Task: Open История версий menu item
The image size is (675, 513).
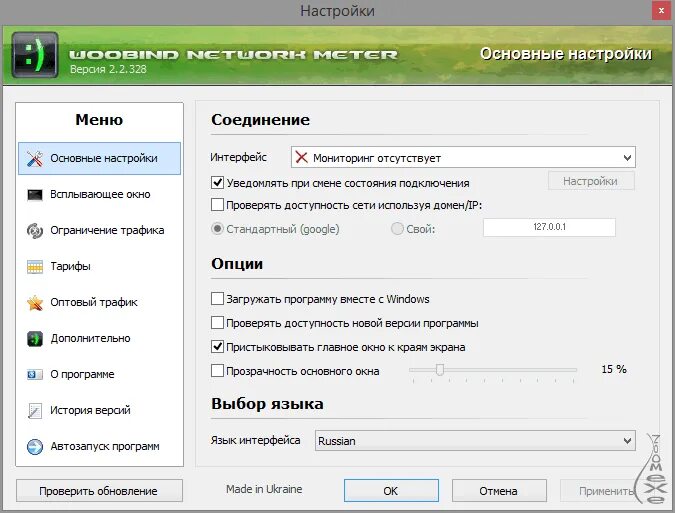Action: 99,410
